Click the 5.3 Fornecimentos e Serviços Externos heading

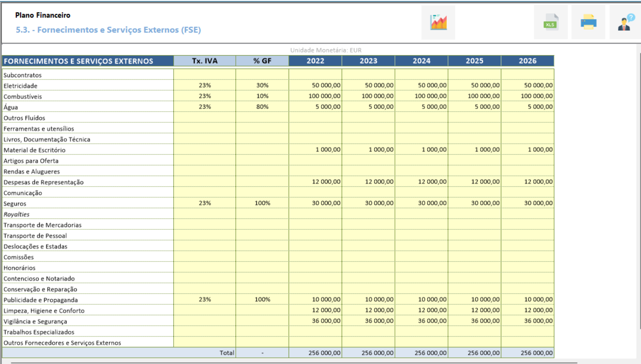tap(108, 30)
